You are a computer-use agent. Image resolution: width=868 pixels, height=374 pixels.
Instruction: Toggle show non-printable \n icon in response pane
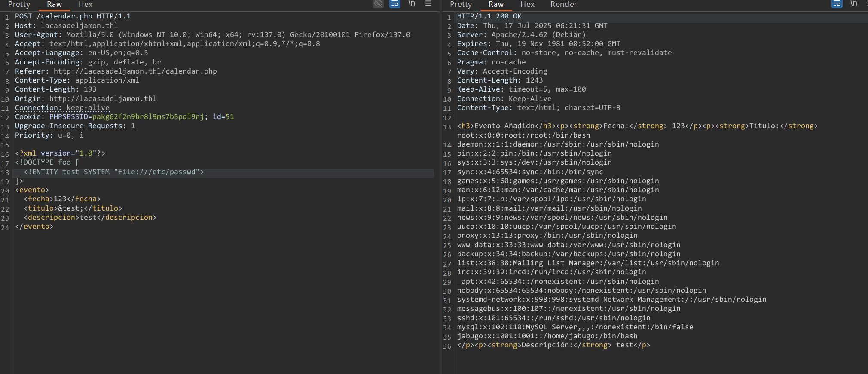[854, 3]
